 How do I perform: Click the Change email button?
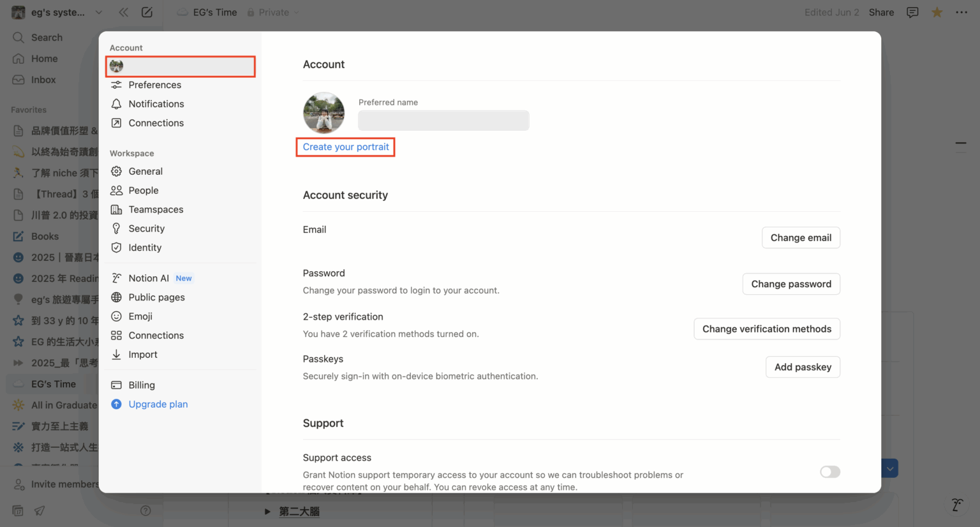point(800,238)
